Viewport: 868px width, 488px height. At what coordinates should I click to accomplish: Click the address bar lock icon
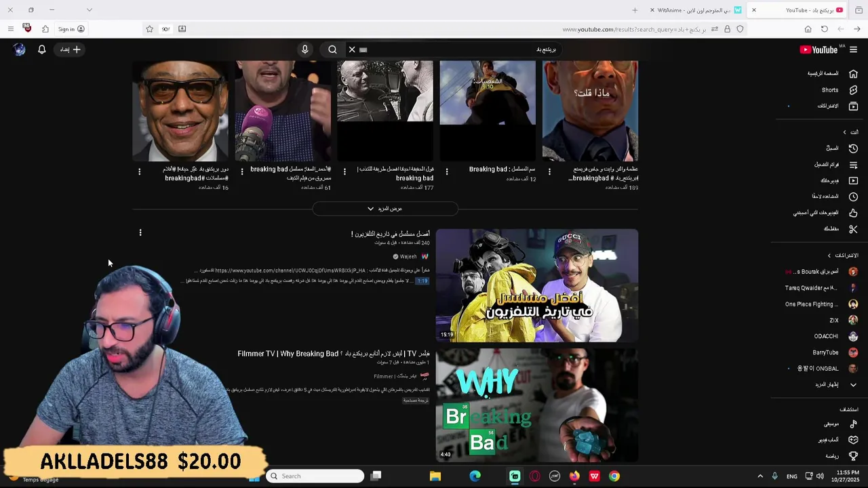click(727, 29)
